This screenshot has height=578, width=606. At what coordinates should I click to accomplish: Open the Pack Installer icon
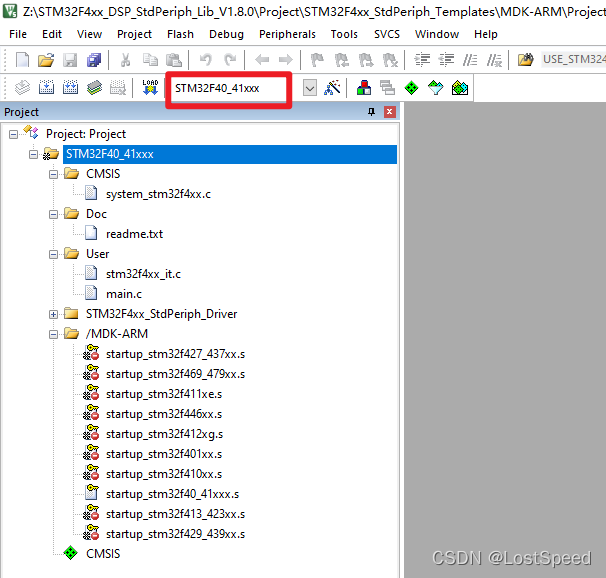460,88
